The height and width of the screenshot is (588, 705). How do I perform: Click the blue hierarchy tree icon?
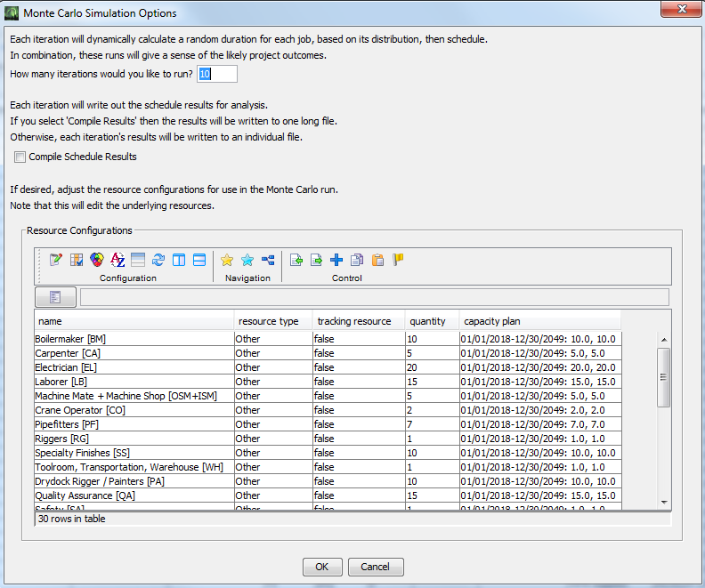268,260
